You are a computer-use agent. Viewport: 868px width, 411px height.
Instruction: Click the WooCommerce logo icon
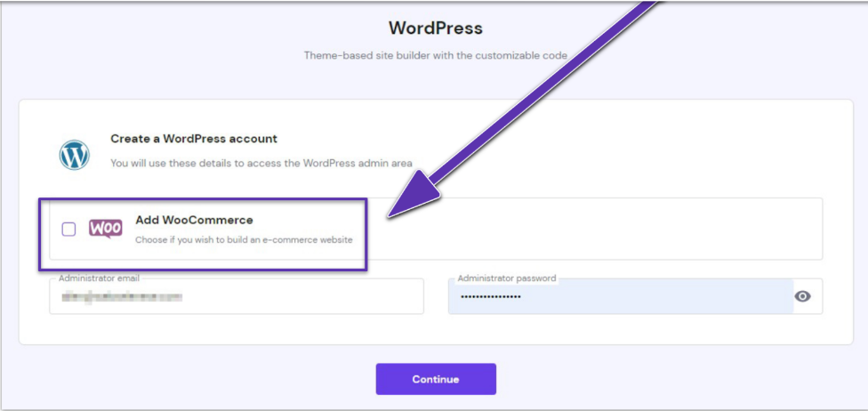(x=106, y=229)
